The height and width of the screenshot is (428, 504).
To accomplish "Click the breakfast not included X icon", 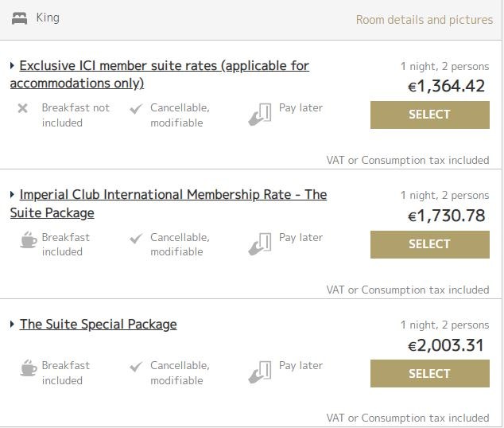I will click(22, 108).
